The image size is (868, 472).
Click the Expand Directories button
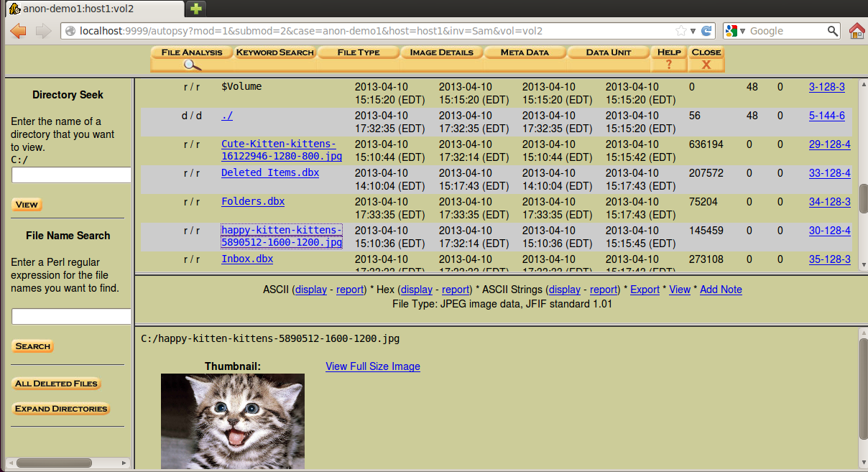61,409
